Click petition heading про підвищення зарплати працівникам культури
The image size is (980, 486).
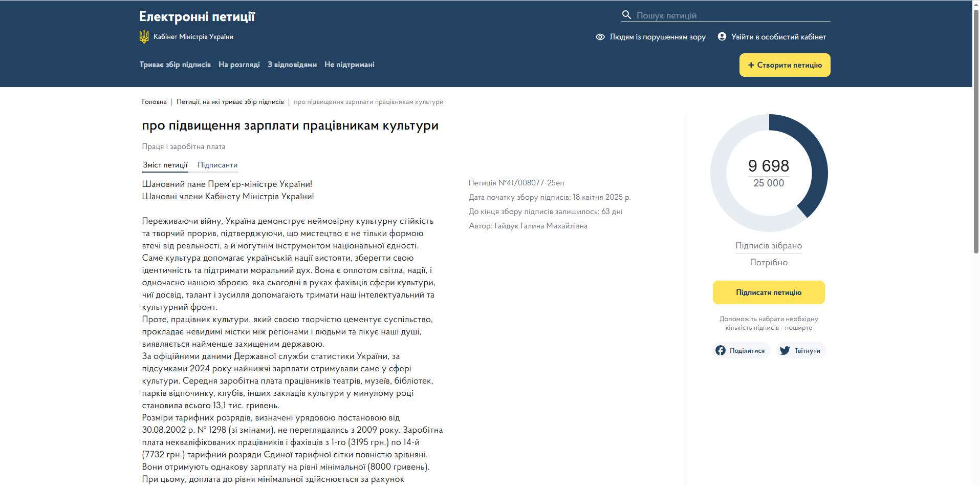(290, 125)
